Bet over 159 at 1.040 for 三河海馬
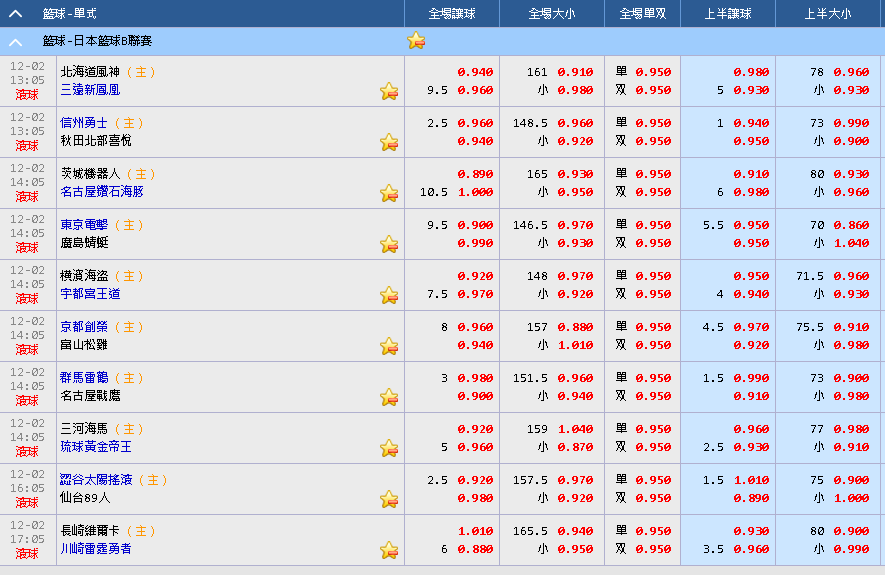 click(x=575, y=429)
